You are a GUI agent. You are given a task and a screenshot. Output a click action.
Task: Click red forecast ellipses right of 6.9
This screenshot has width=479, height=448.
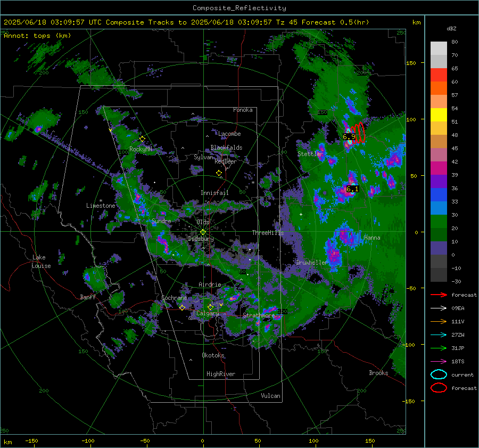click(358, 133)
